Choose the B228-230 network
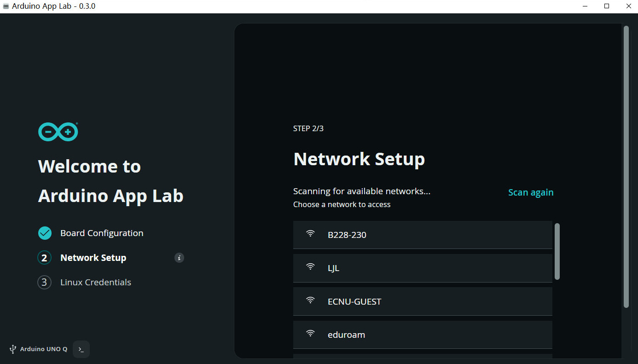Image resolution: width=638 pixels, height=364 pixels. (x=423, y=235)
